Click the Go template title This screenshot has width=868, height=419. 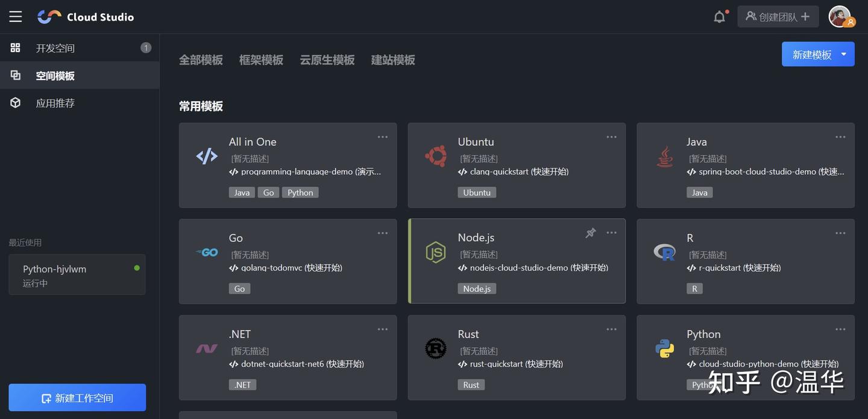(x=236, y=238)
